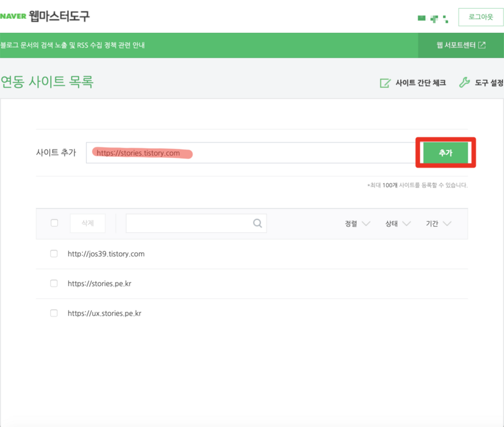This screenshot has width=504, height=427.
Task: Open the 웹 서포트센터 menu item
Action: (456, 45)
